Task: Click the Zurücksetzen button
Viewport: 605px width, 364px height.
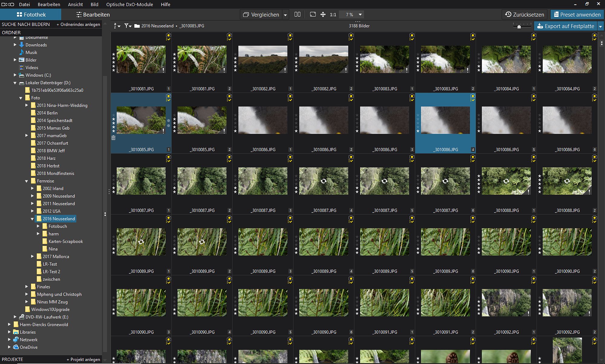Action: 525,15
